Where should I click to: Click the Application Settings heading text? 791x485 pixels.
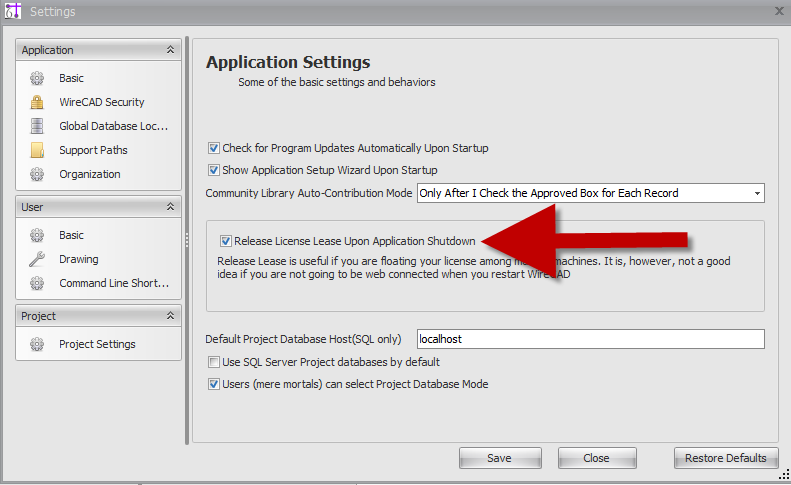[288, 62]
